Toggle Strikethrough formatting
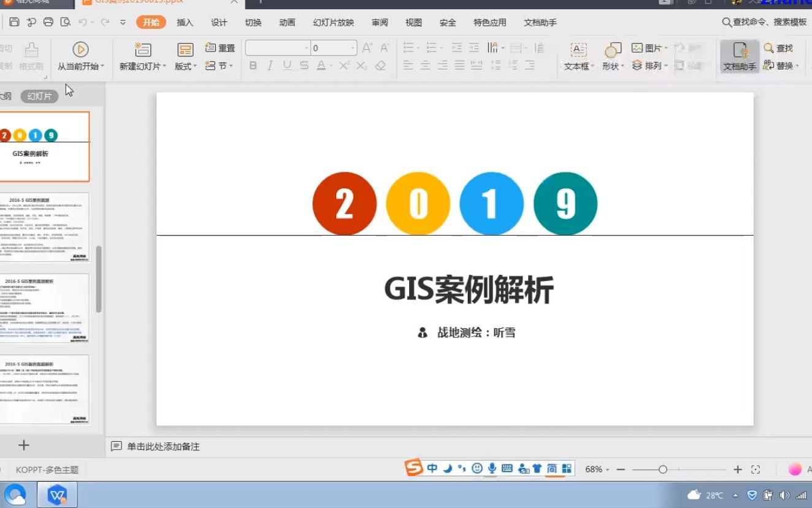This screenshot has width=812, height=508. (304, 66)
